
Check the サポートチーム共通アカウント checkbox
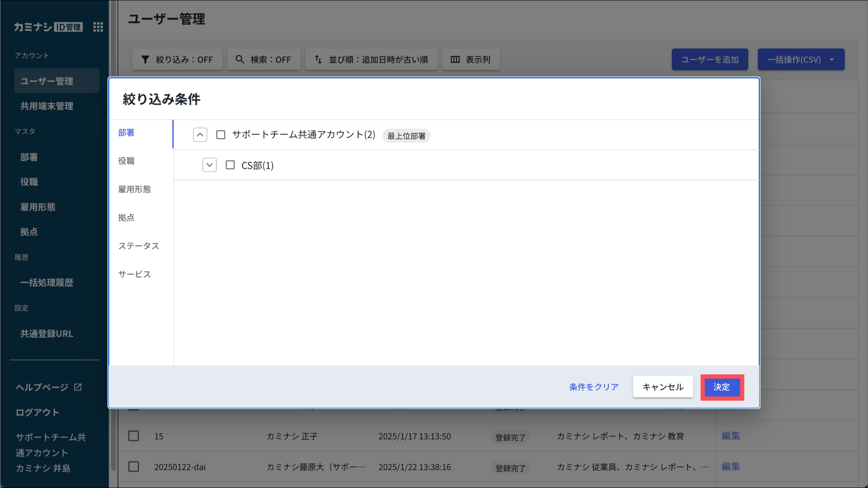221,135
